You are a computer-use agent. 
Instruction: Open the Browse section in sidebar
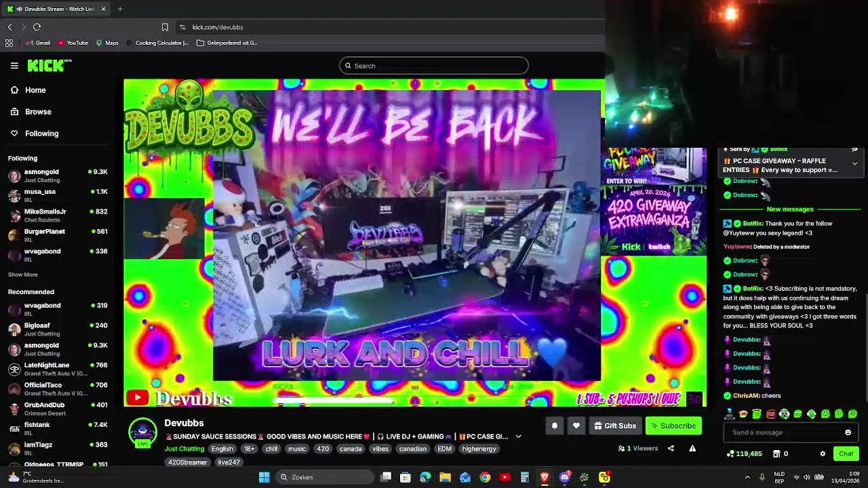click(38, 112)
